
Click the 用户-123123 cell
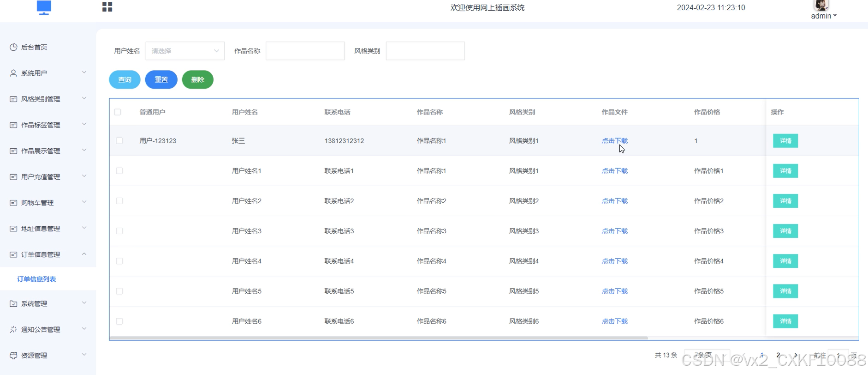point(158,141)
